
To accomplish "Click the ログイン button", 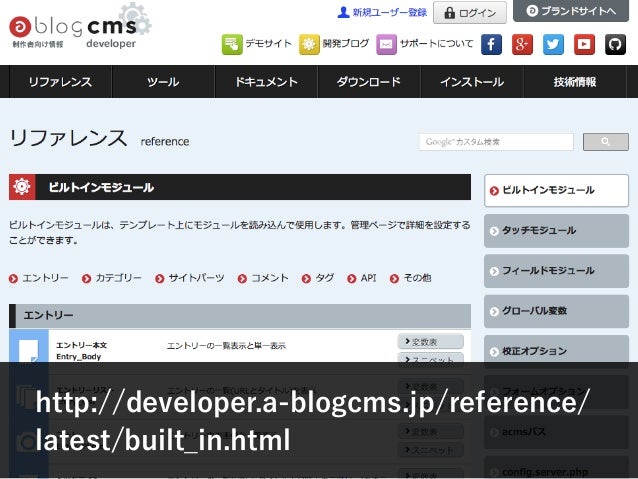I will click(x=470, y=13).
